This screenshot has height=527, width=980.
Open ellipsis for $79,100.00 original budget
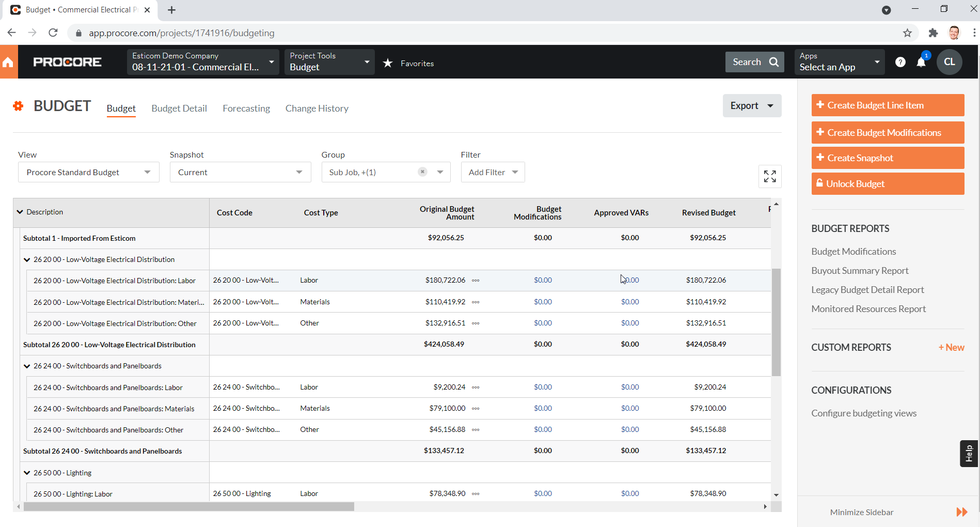(x=476, y=409)
